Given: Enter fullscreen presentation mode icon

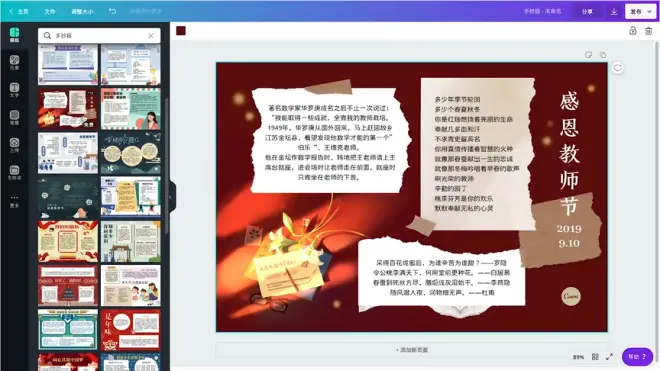Looking at the screenshot, I should 609,357.
